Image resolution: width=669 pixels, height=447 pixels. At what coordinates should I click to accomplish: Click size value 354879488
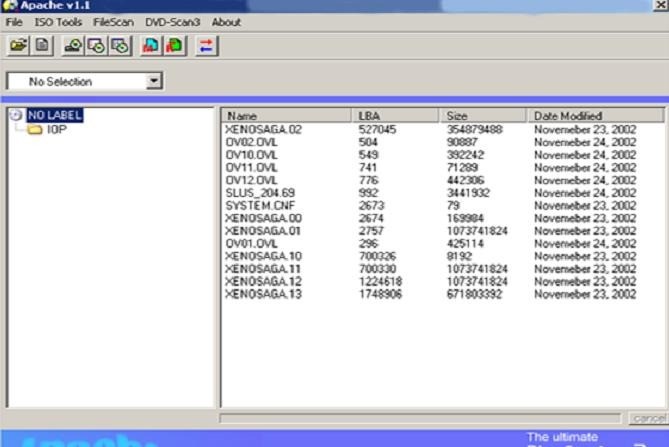tap(474, 129)
